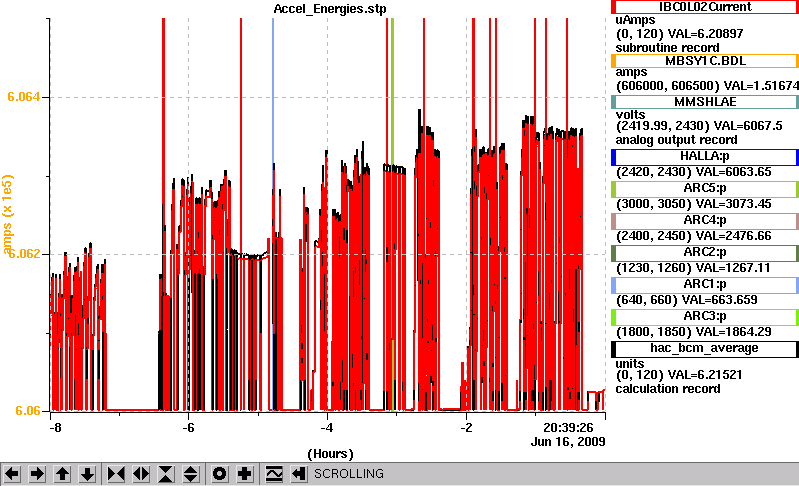
Task: Click the 'uAmps' units label
Action: coord(635,20)
